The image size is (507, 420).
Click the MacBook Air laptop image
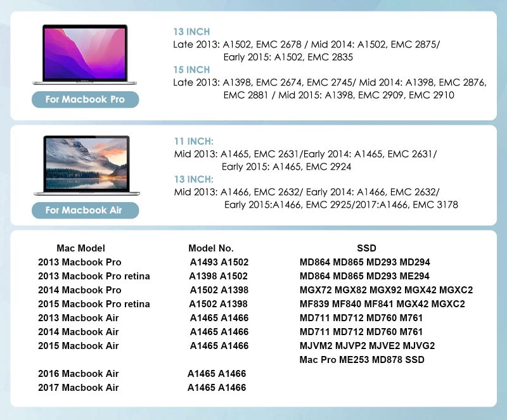coord(87,165)
